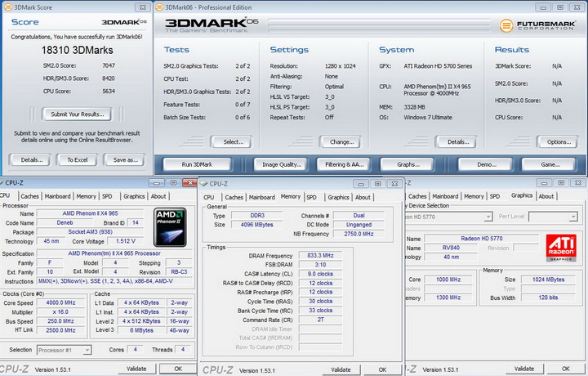Open Image Quality tool

282,164
